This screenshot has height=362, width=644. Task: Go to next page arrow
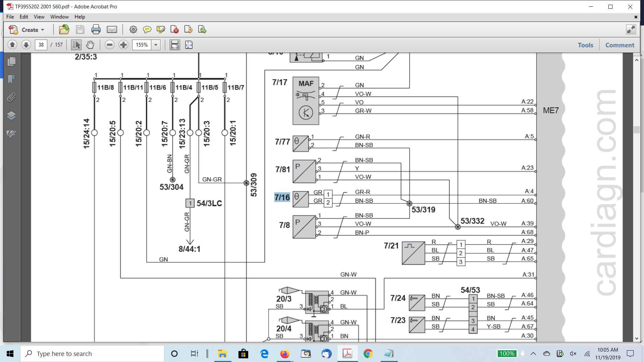pyautogui.click(x=26, y=45)
